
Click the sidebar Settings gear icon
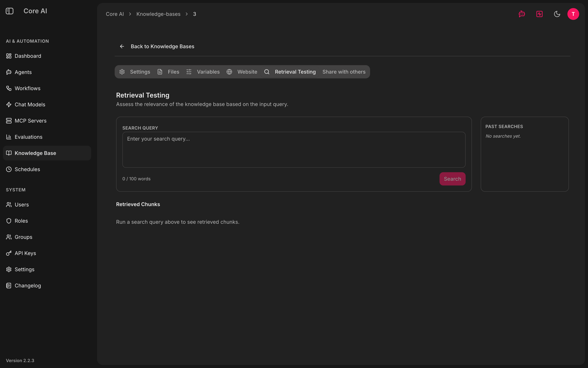coord(9,269)
